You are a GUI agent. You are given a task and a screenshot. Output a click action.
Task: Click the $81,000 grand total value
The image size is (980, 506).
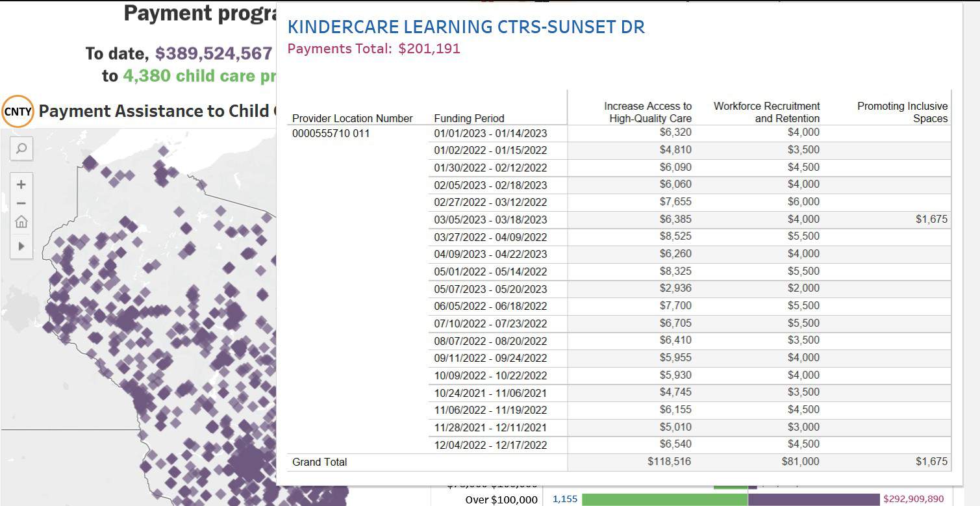click(x=800, y=461)
